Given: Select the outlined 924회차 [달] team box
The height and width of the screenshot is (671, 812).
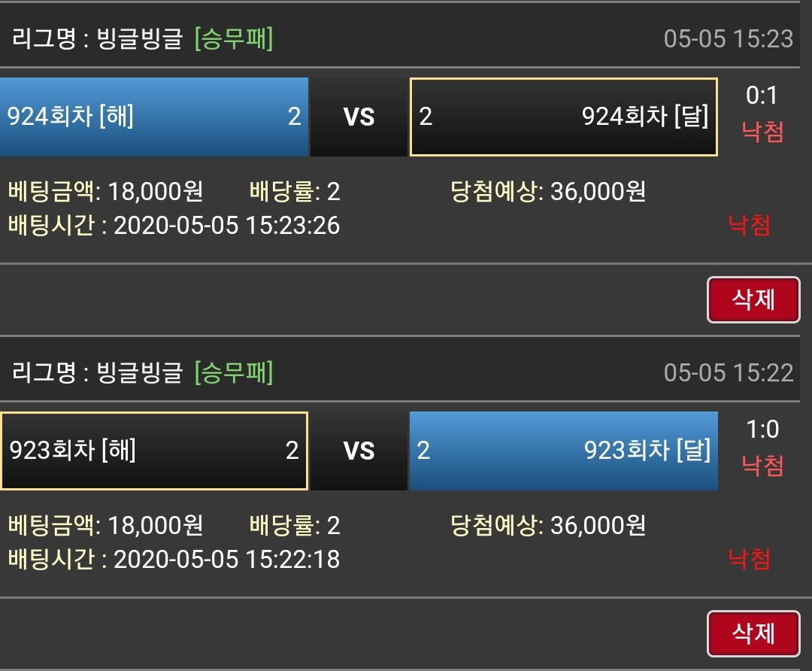Looking at the screenshot, I should coord(563,117).
